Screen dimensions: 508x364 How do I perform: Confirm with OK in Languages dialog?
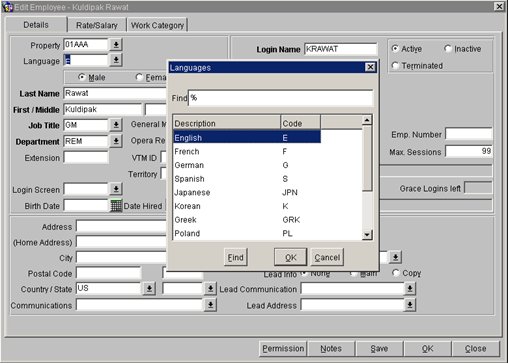pos(290,257)
